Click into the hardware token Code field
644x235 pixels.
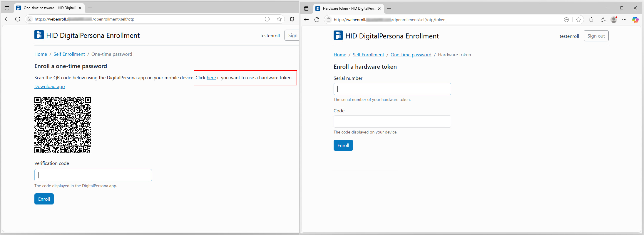[392, 121]
